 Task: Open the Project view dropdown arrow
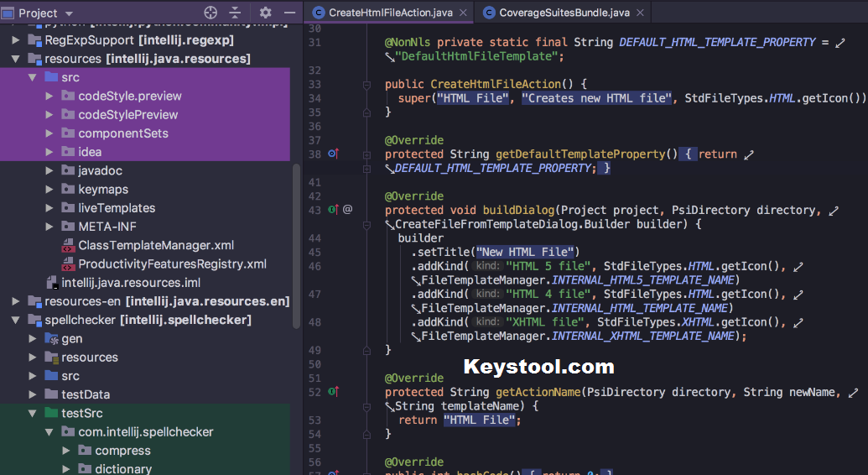tap(70, 13)
